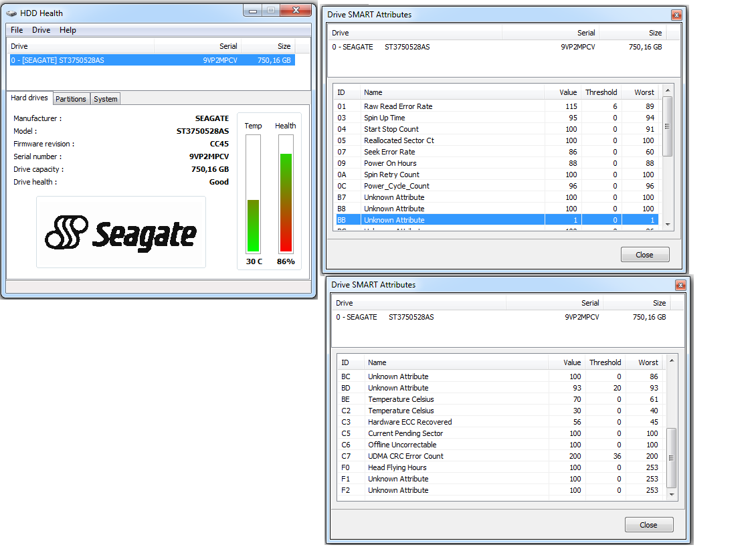Image resolution: width=756 pixels, height=549 pixels.
Task: Select the B8 Unknown Attribute row
Action: [x=496, y=209]
